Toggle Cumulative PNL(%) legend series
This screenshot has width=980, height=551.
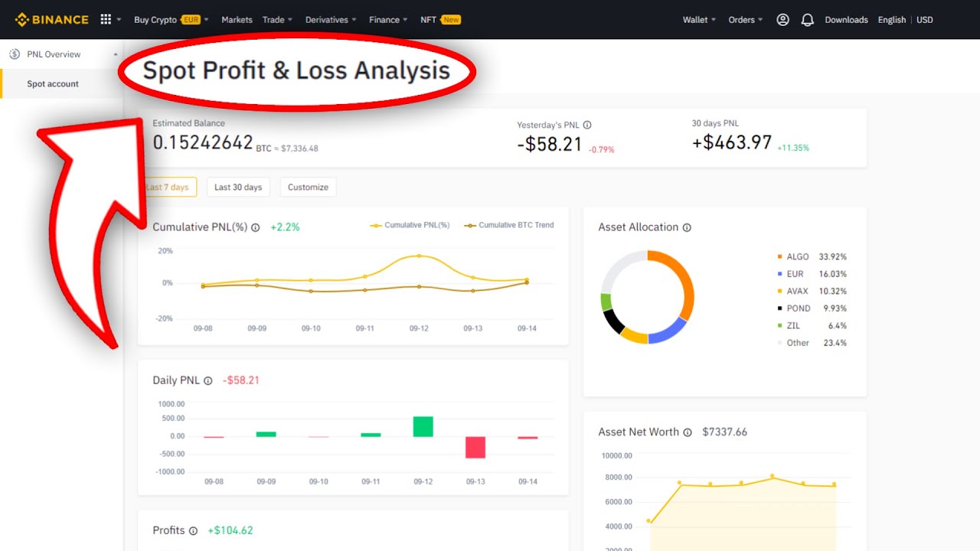pos(410,225)
